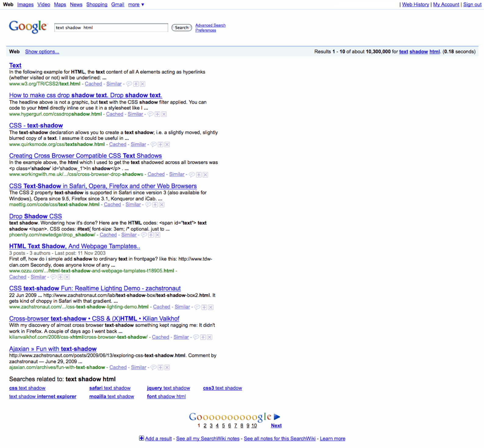Promote the zachstronaut.com lighting demo result
484x448 pixels.
pyautogui.click(x=204, y=307)
